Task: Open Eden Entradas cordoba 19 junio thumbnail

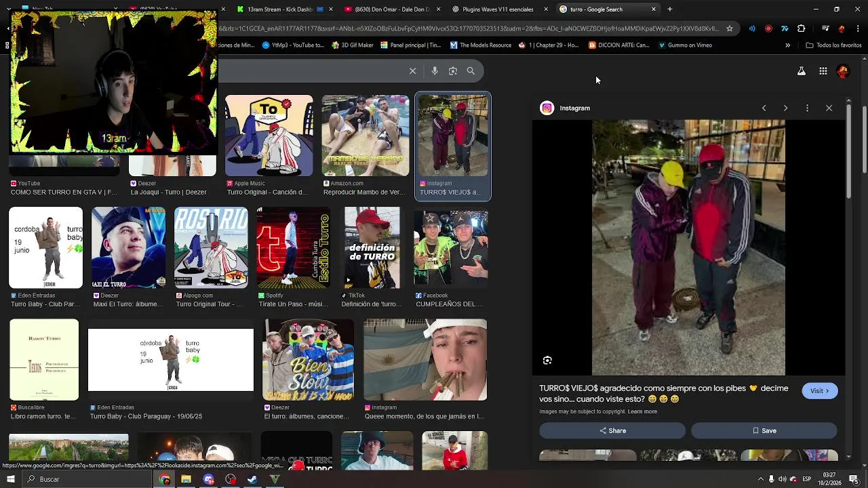Action: (x=45, y=247)
